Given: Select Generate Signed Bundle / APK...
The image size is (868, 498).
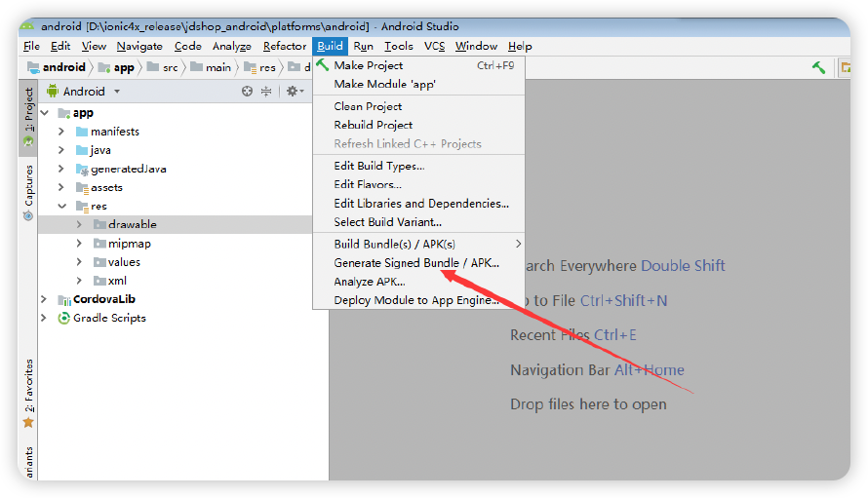Looking at the screenshot, I should tap(416, 263).
